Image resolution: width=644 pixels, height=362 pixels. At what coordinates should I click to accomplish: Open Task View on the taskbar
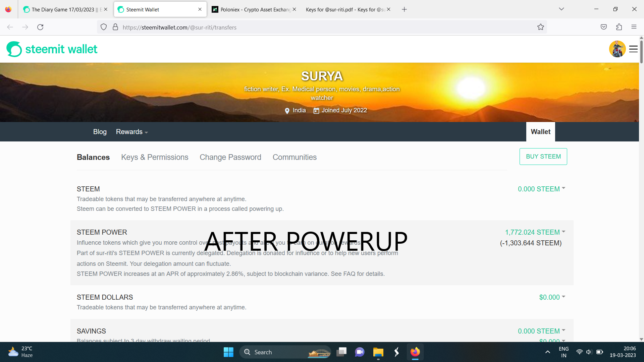click(x=341, y=352)
